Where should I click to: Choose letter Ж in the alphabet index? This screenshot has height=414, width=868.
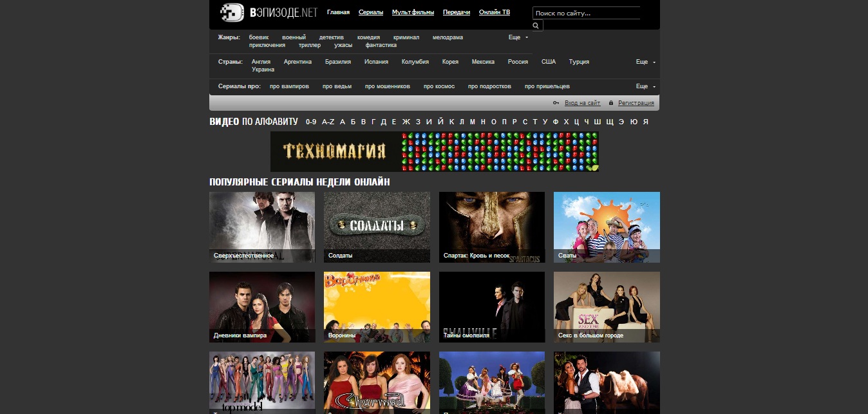tap(406, 122)
